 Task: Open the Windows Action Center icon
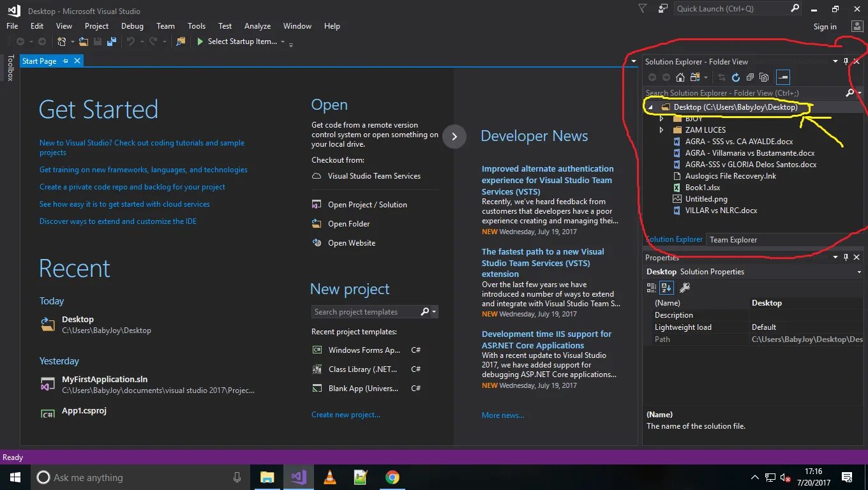[x=847, y=477]
